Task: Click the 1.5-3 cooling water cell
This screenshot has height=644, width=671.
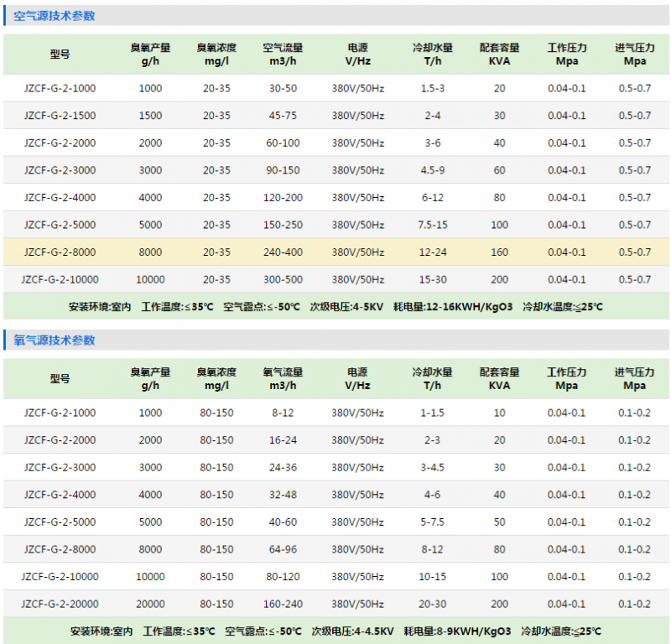Action: [433, 88]
